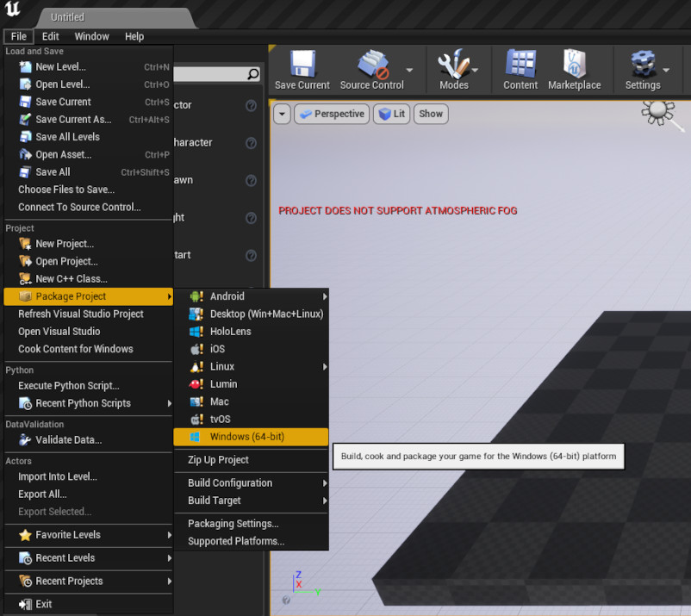Expand Modes dropdown arrow
The width and height of the screenshot is (691, 616).
point(475,70)
